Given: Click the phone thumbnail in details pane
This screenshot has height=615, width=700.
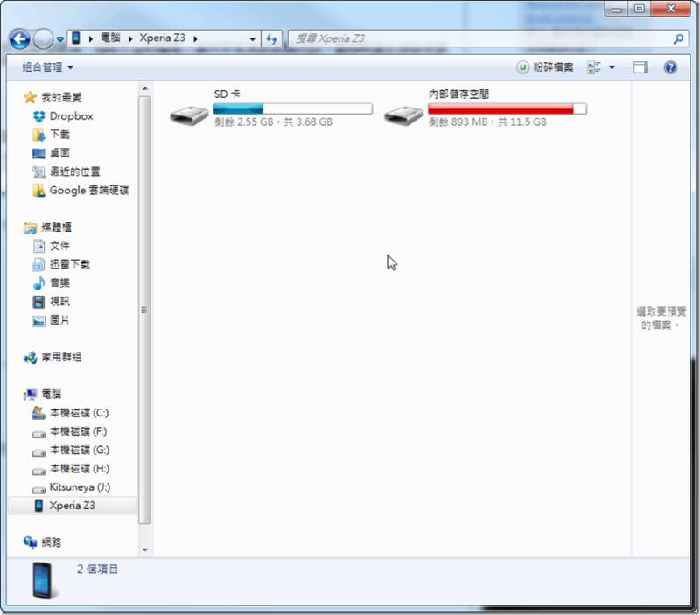Looking at the screenshot, I should (x=43, y=581).
